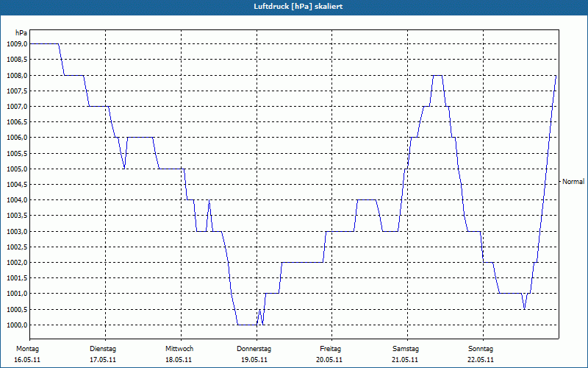Select the 1002,5 axis value
The height and width of the screenshot is (368, 588).
[x=17, y=247]
